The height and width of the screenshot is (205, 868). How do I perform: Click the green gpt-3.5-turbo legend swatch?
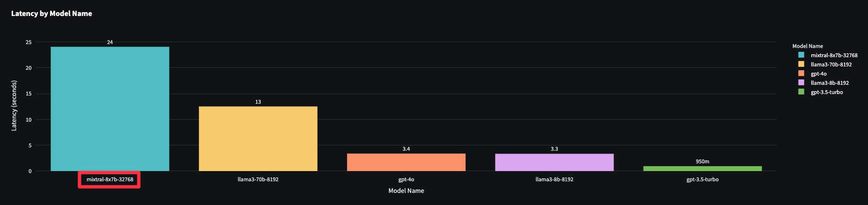point(801,92)
